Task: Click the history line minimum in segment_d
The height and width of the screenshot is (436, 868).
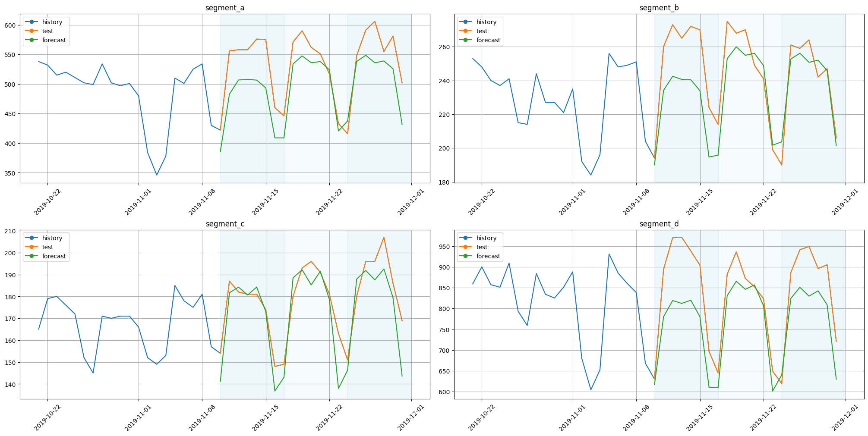Action: click(591, 390)
